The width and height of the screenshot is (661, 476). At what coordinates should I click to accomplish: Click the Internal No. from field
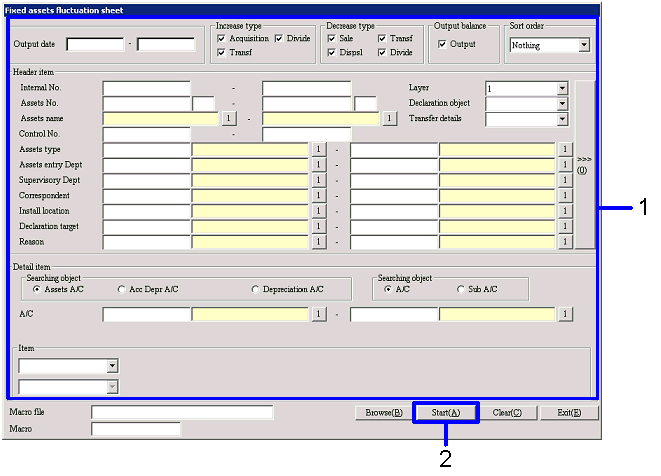pos(146,89)
